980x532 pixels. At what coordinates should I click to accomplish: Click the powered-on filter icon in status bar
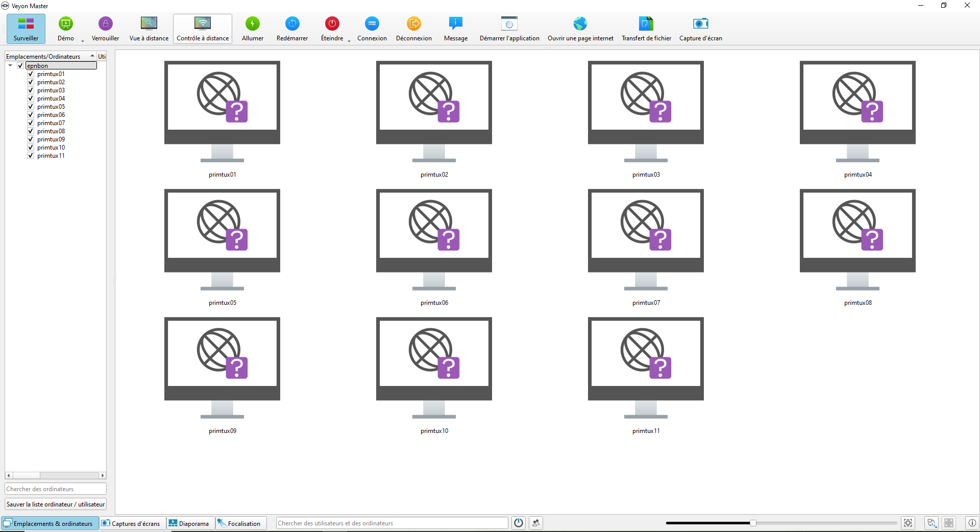tap(519, 523)
